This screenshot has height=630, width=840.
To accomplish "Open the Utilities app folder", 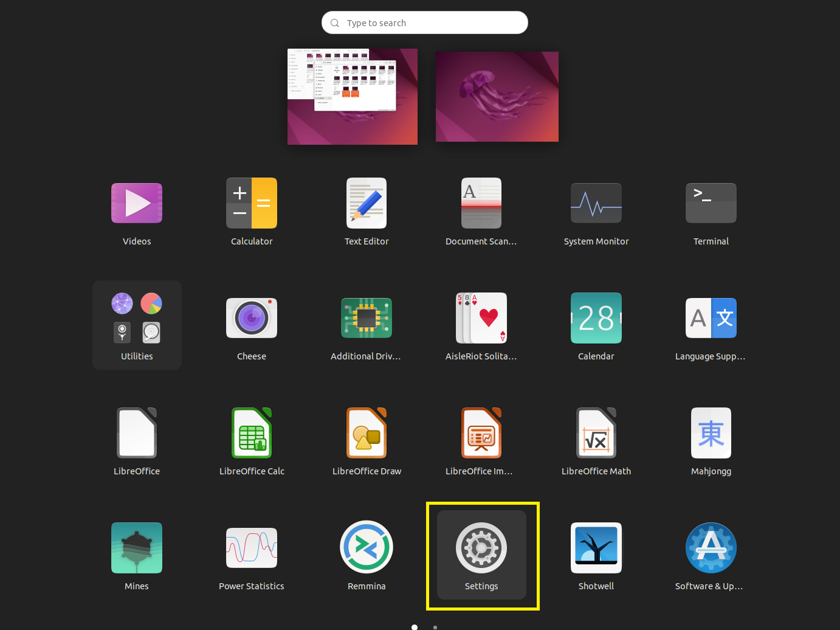I will [137, 325].
